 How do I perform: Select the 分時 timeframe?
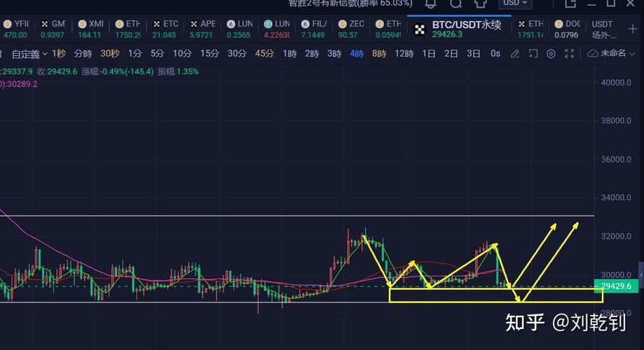(x=83, y=53)
